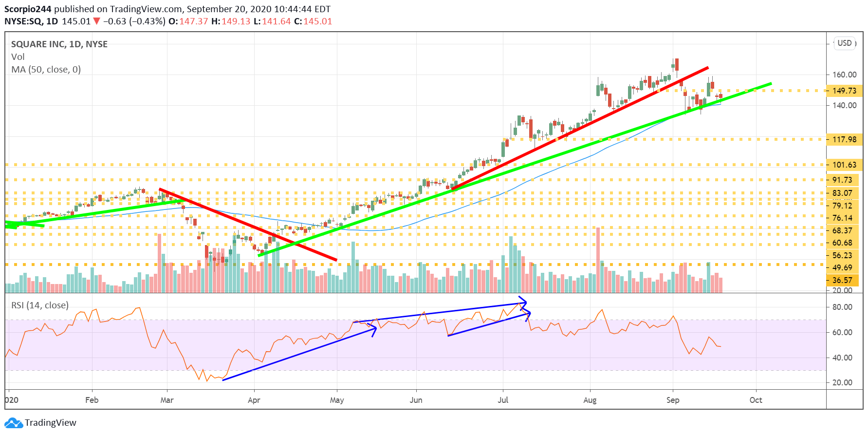Click the 79.12 price level label
The height and width of the screenshot is (436, 868).
pos(842,206)
